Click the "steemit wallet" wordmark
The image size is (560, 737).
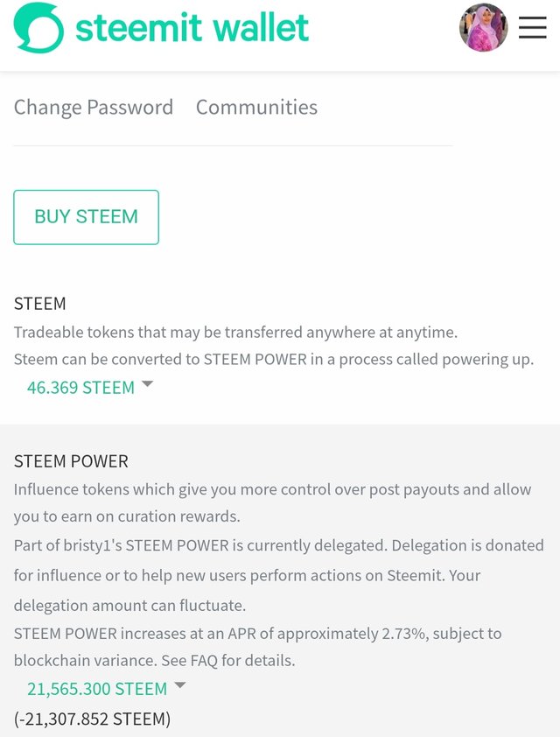pyautogui.click(x=192, y=27)
